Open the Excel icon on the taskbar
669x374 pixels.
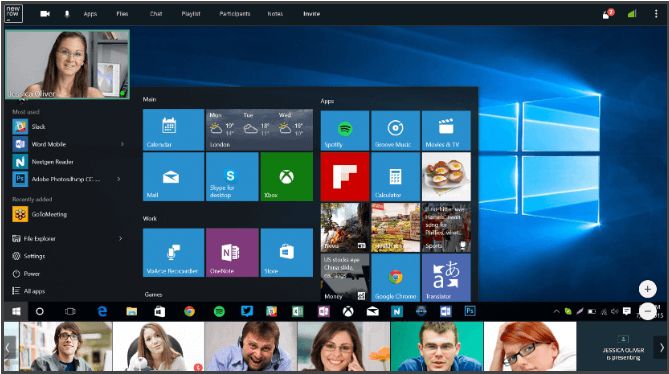tap(297, 312)
